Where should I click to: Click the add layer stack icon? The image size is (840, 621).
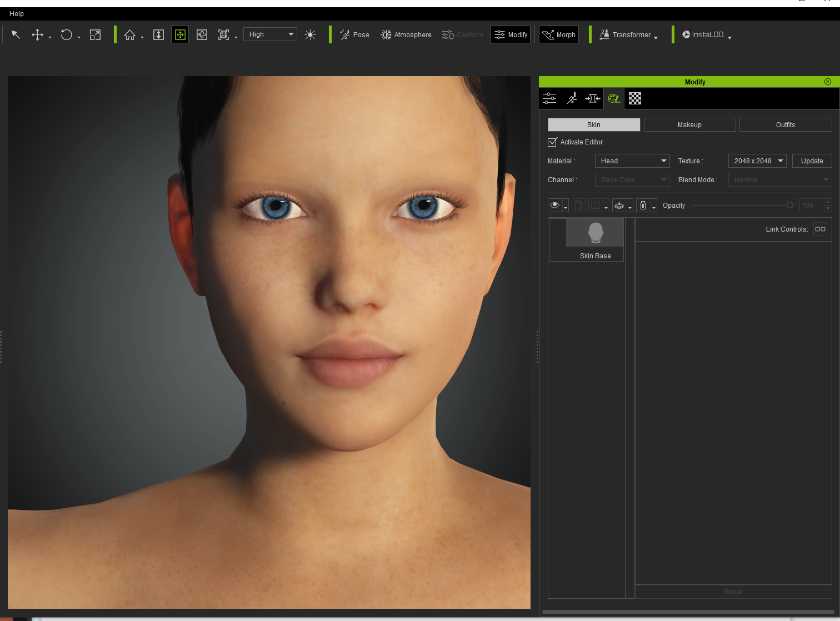pos(619,206)
